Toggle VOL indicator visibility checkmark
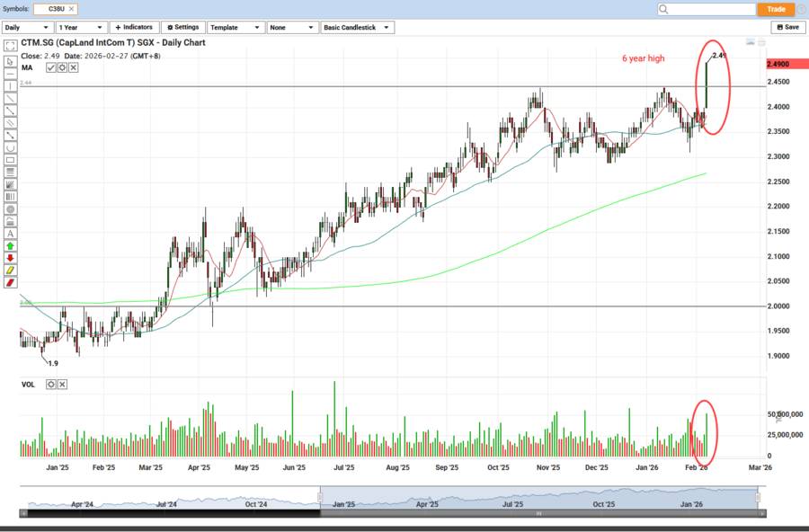This screenshot has width=809, height=532. pyautogui.click(x=51, y=384)
